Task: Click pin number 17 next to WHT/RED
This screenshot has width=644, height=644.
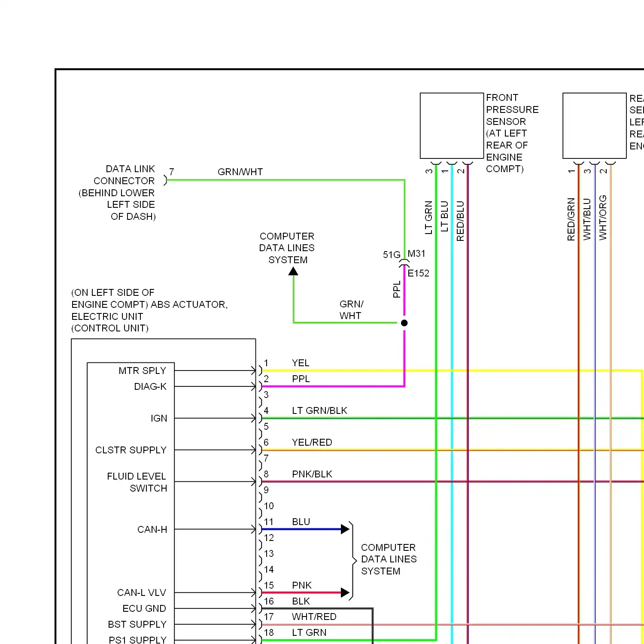Action: point(269,617)
